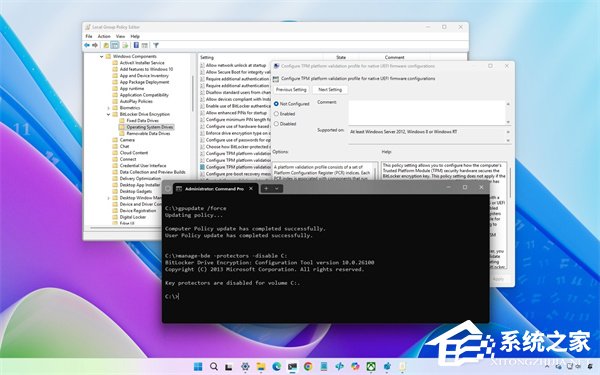Select 'Configure pre-boot recovery' policy row
The width and height of the screenshot is (600, 375).
(235, 174)
